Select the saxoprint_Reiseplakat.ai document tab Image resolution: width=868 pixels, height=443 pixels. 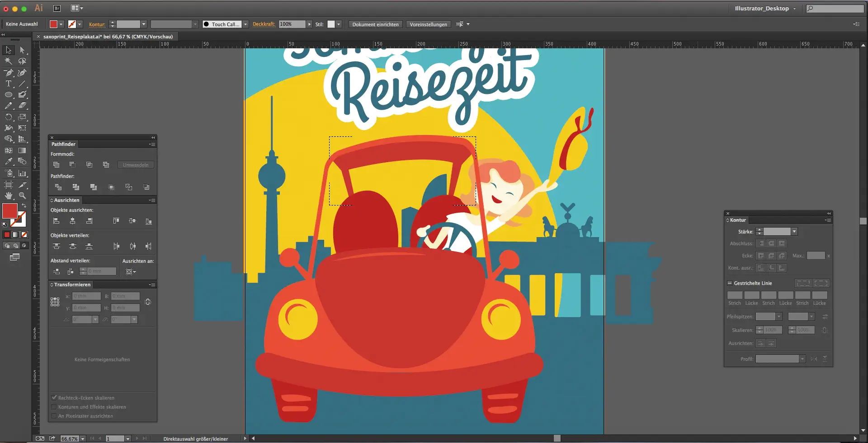pos(107,36)
